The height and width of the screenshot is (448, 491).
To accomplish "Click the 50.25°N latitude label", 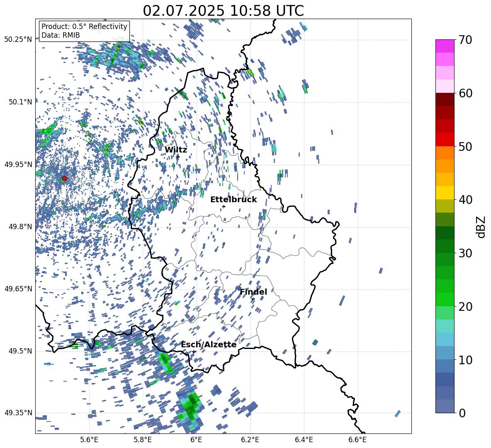I will click(18, 40).
